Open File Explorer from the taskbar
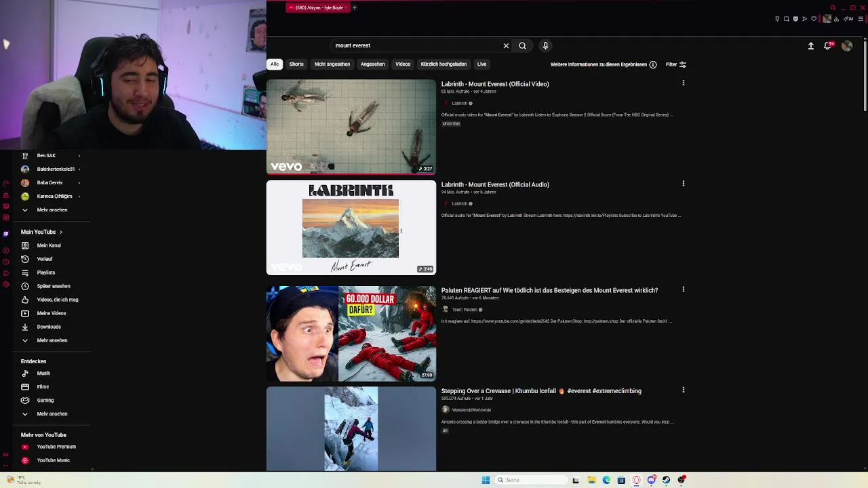The image size is (868, 488). coord(591,480)
